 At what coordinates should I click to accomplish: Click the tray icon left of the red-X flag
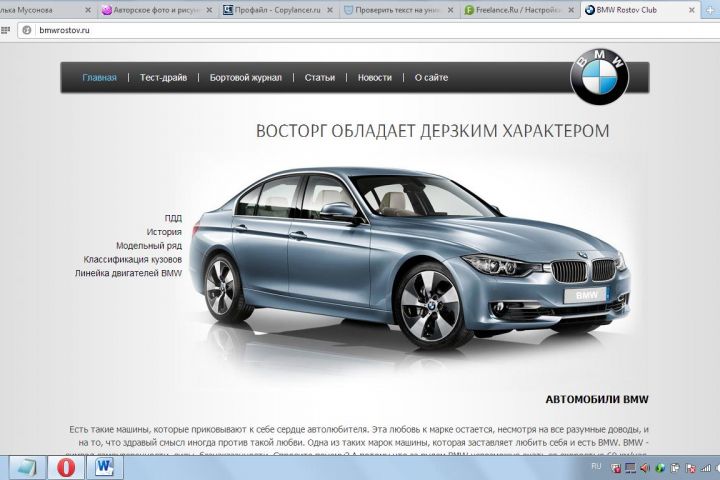coord(675,468)
